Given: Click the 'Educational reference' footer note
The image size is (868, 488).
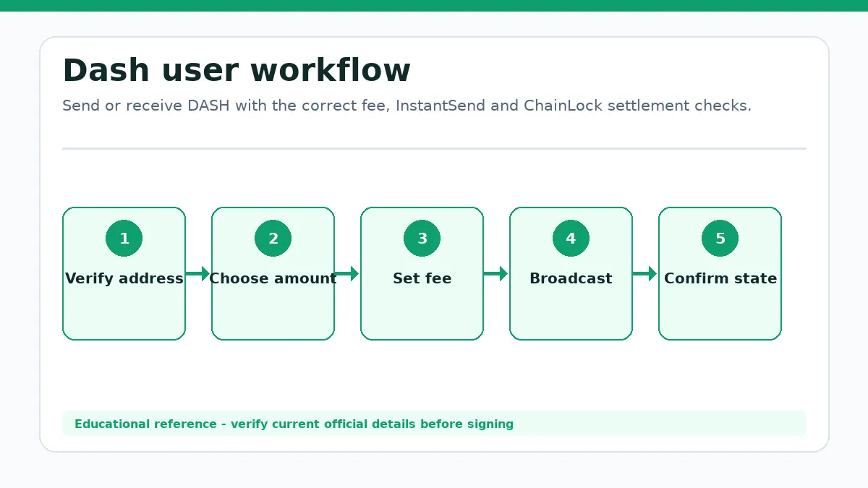Looking at the screenshot, I should [294, 424].
